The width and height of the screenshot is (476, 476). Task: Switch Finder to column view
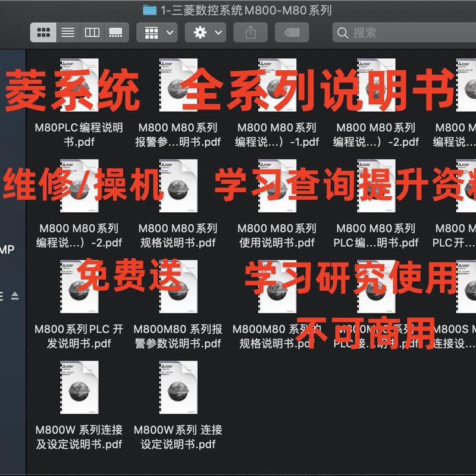92,32
